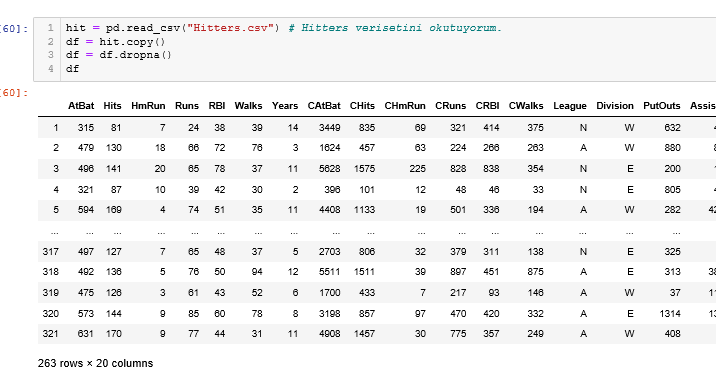Click the HmRun column header
Image resolution: width=716 pixels, height=376 pixels.
tap(148, 106)
